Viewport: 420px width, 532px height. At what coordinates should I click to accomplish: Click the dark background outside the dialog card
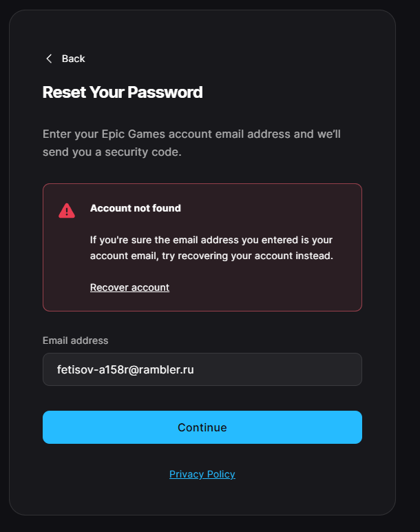pos(408,272)
